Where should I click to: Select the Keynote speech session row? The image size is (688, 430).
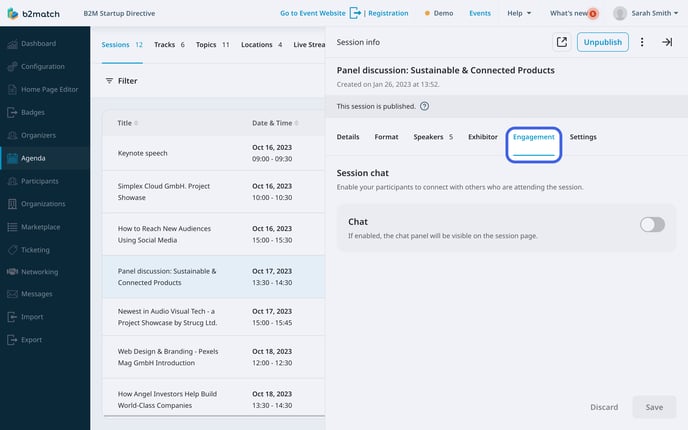tap(214, 153)
